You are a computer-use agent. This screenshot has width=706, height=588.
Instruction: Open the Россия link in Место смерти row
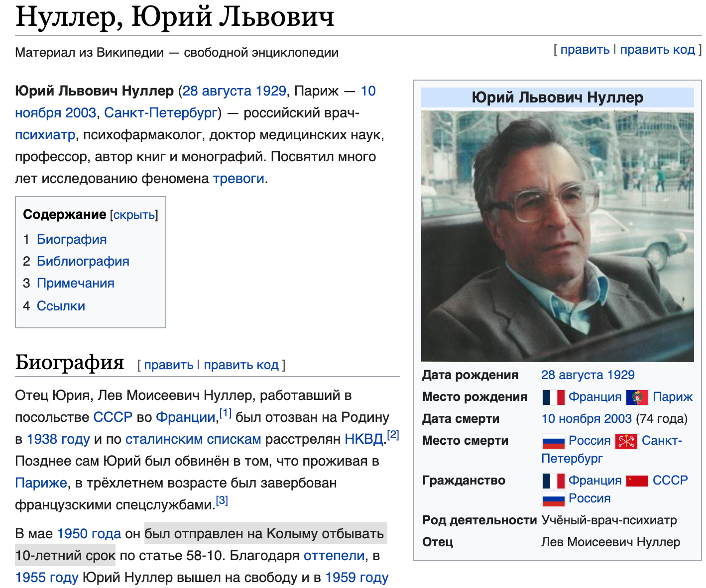(589, 441)
